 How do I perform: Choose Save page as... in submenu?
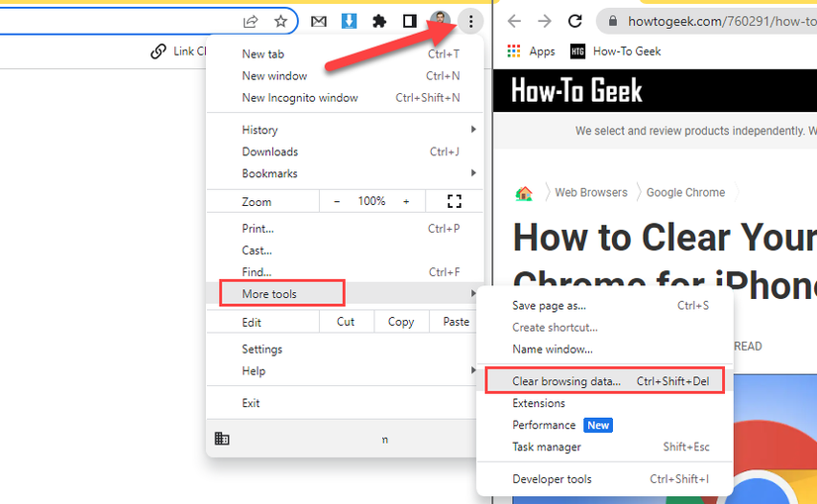(605, 305)
